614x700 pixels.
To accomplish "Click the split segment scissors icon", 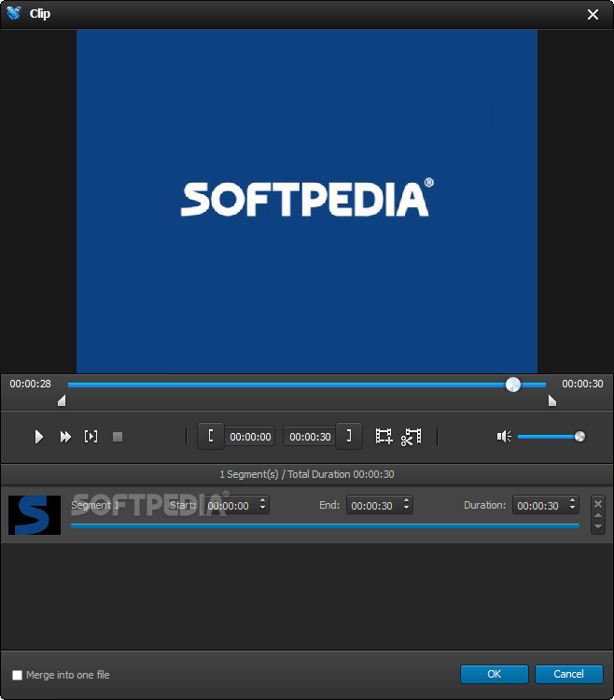I will point(411,437).
